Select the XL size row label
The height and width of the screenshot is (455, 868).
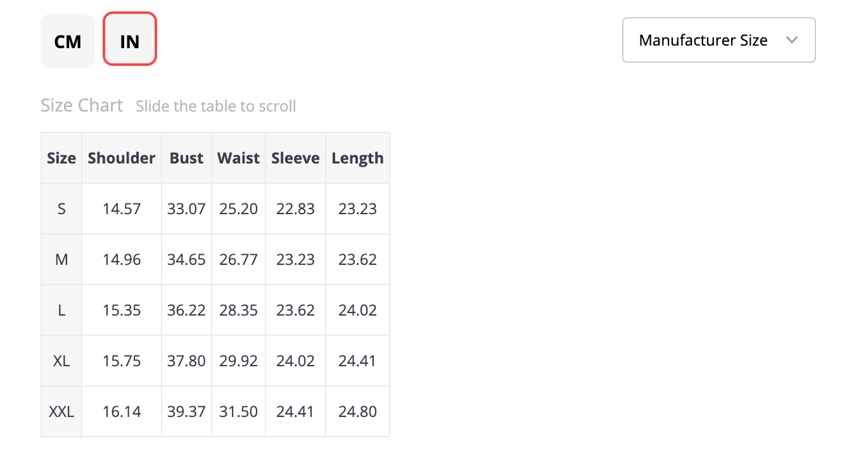[61, 361]
